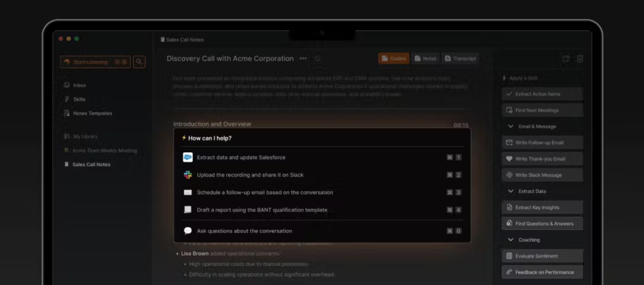
Task: Click the icon right of the three-dot menu
Action: tap(317, 58)
